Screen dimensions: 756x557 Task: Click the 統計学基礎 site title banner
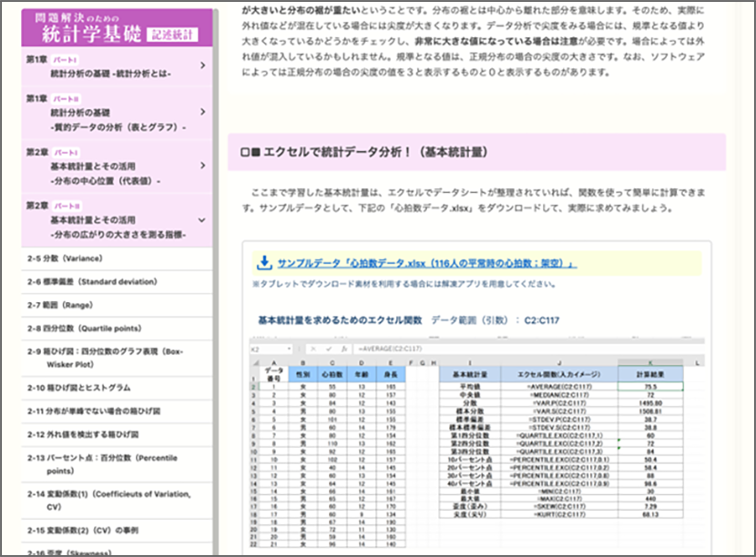tap(117, 28)
